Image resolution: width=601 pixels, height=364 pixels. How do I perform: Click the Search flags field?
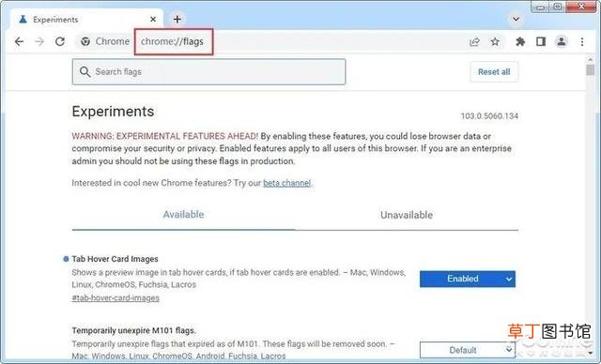(208, 72)
